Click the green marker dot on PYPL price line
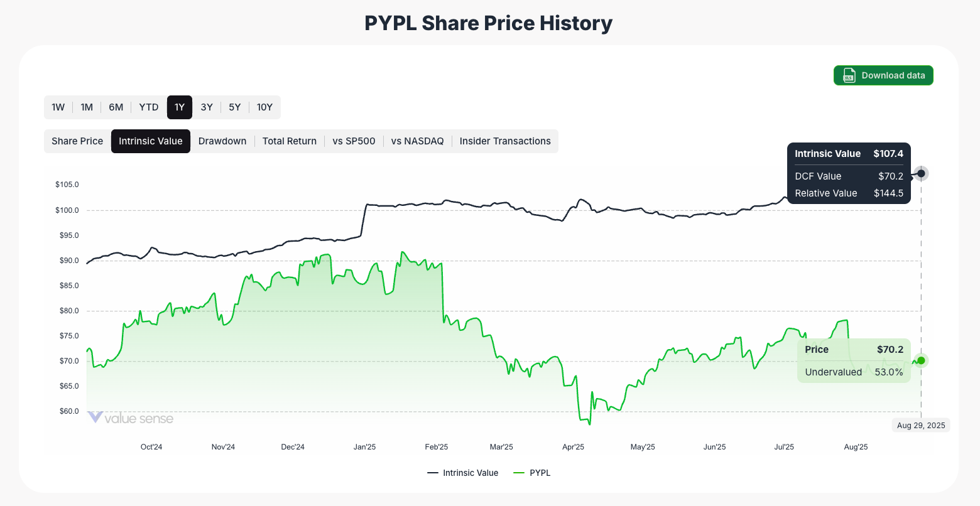This screenshot has height=506, width=980. coord(920,360)
